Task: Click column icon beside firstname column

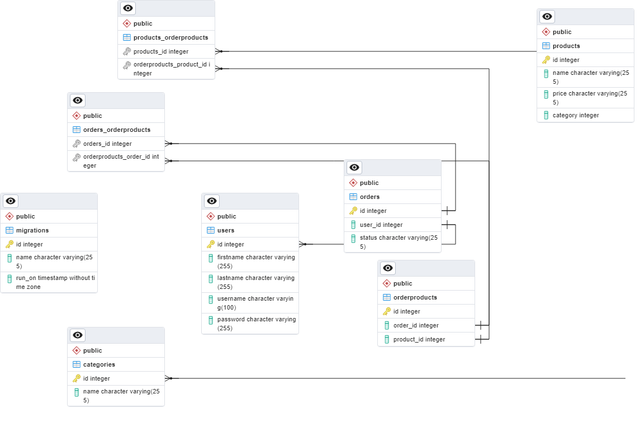Action: [x=211, y=258]
